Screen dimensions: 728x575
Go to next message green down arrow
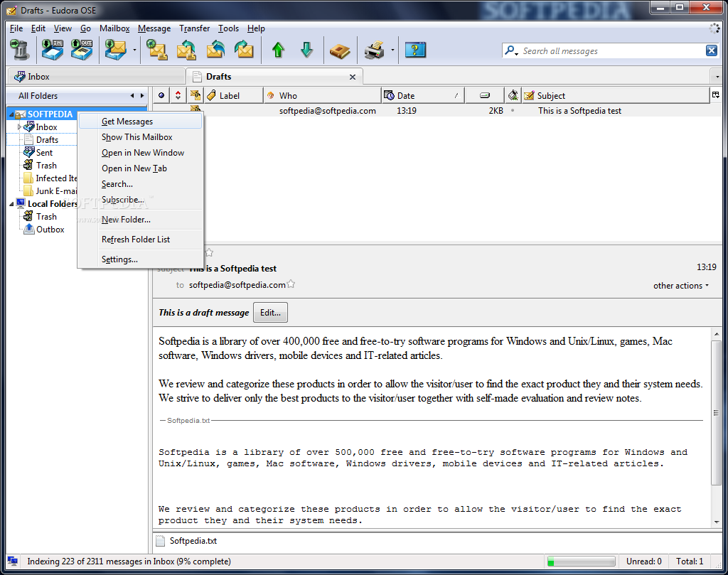307,50
